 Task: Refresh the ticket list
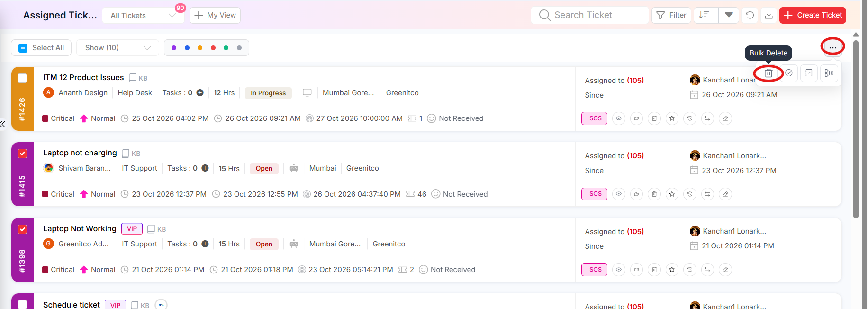click(750, 15)
